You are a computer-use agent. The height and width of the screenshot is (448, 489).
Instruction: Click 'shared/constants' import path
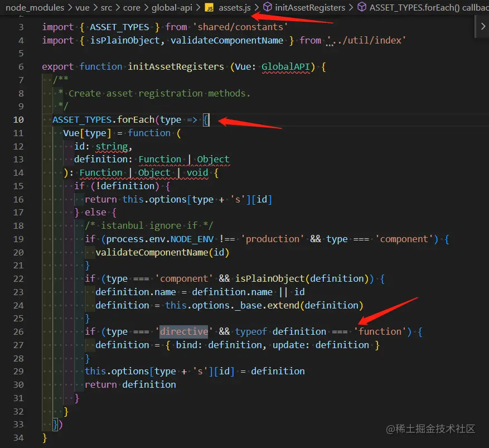[x=240, y=27]
